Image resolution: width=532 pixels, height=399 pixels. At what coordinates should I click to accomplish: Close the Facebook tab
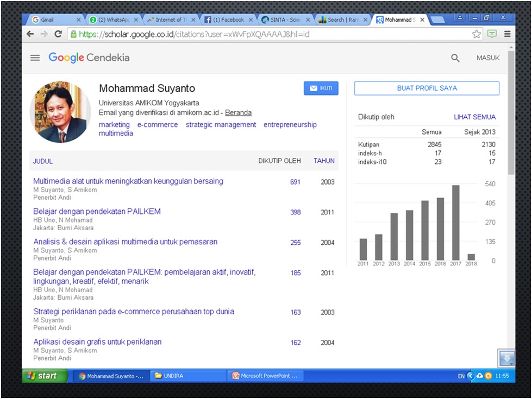point(251,20)
